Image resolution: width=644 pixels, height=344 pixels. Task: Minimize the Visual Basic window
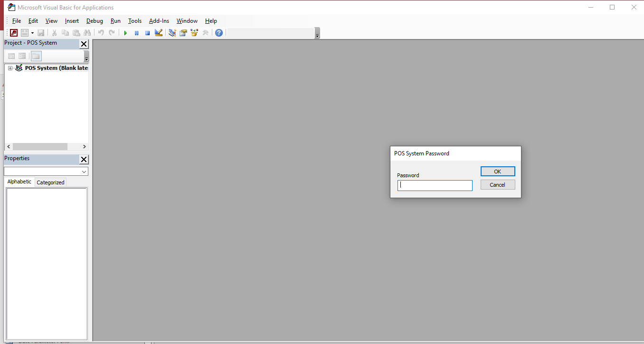point(591,7)
